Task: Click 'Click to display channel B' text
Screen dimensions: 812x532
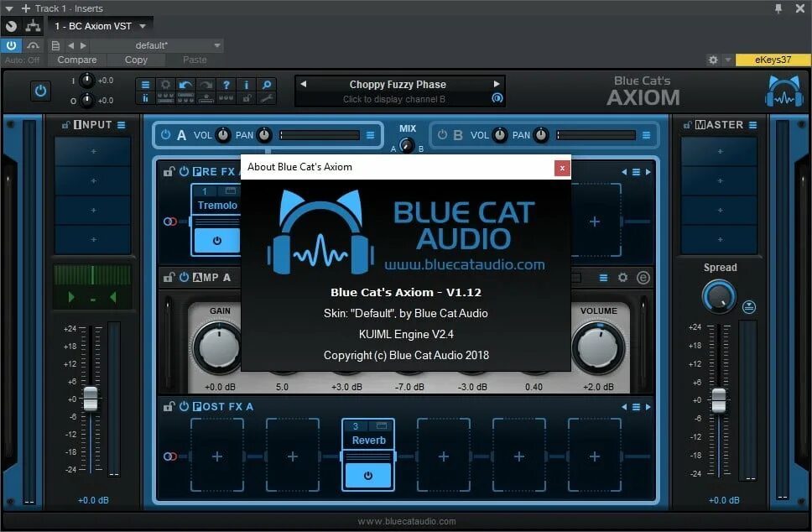Action: 394,99
